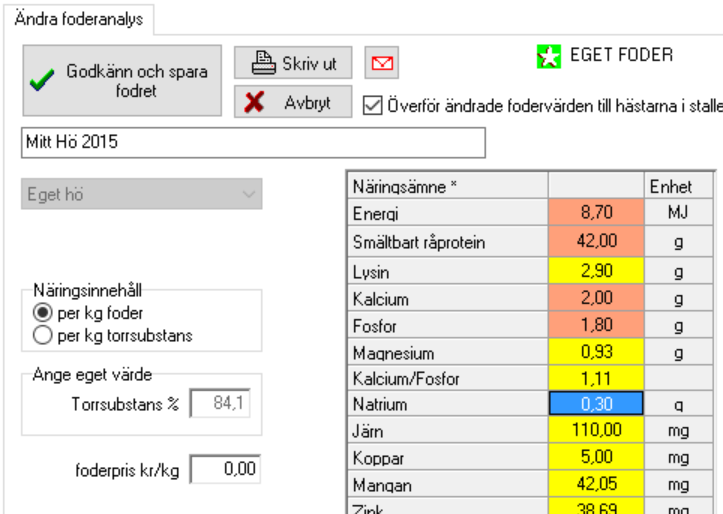
Task: Click the foderpris kr/kg input field
Action: coord(225,469)
